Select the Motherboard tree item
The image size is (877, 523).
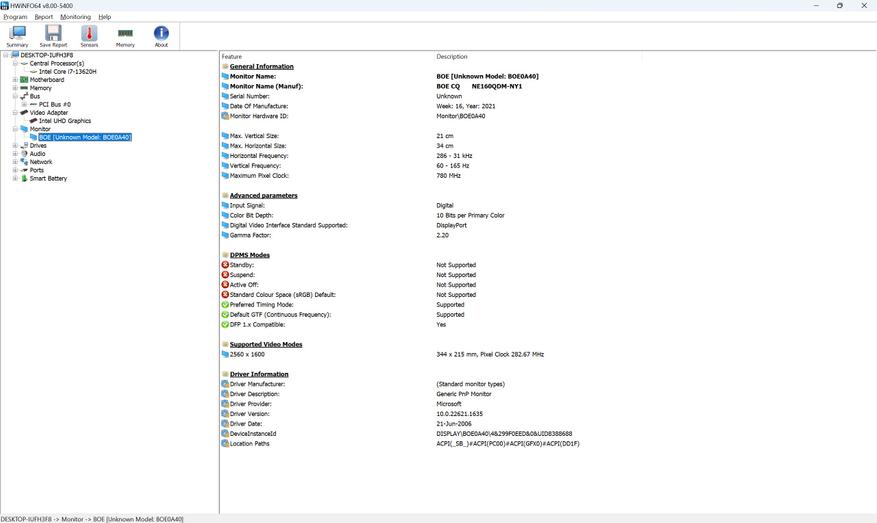[x=47, y=79]
